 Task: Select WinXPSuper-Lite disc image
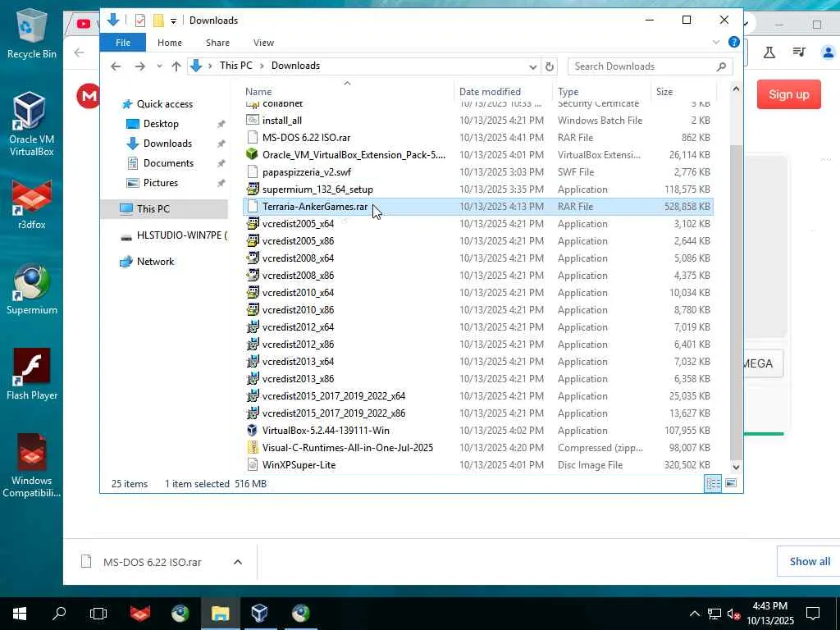click(x=478, y=464)
